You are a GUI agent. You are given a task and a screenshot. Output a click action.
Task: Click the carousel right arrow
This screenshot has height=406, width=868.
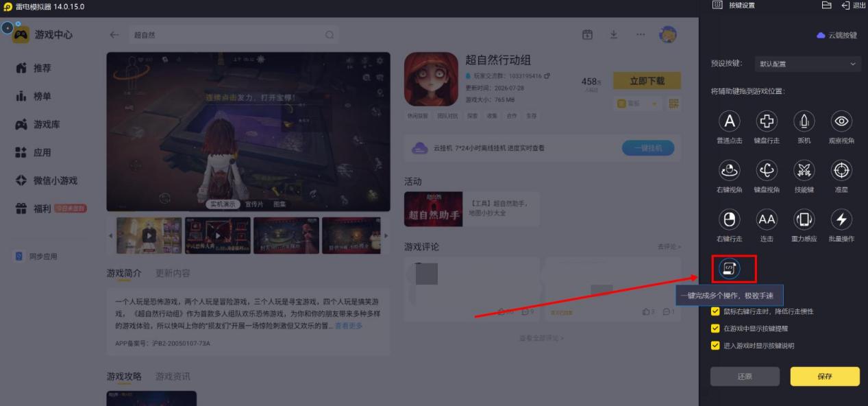click(x=385, y=235)
